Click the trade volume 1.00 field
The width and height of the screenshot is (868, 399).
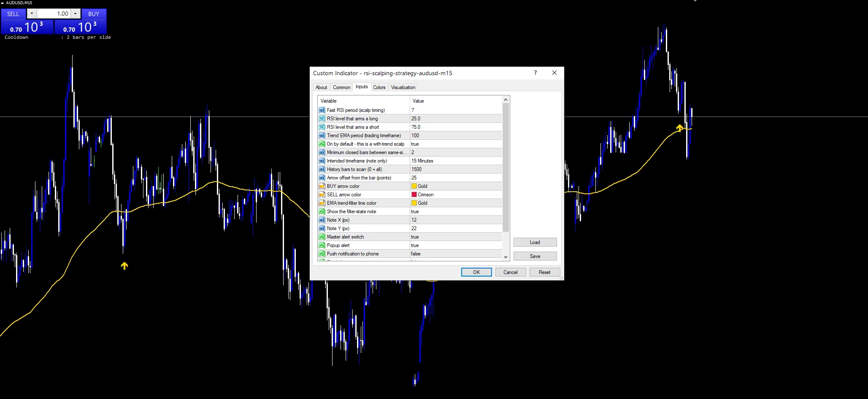tap(54, 14)
